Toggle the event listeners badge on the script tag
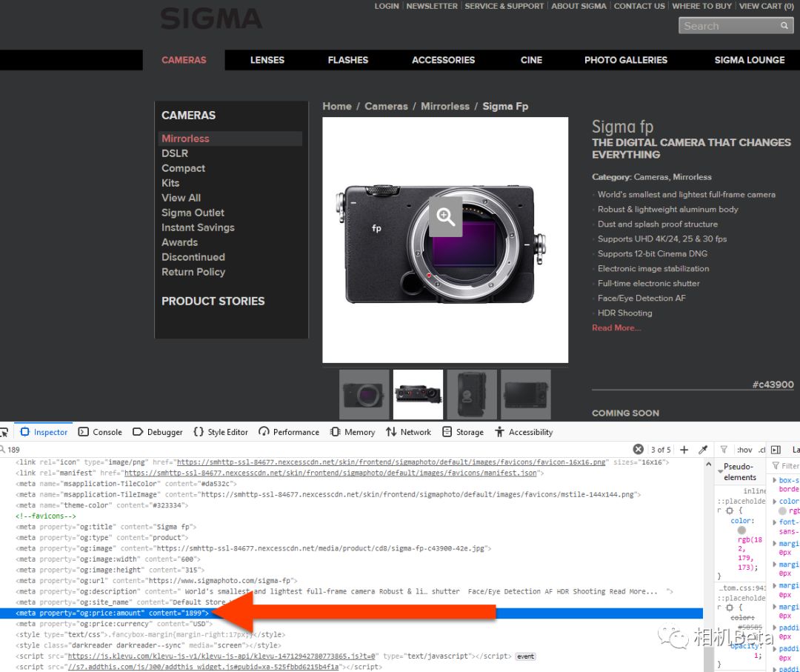 click(x=525, y=656)
